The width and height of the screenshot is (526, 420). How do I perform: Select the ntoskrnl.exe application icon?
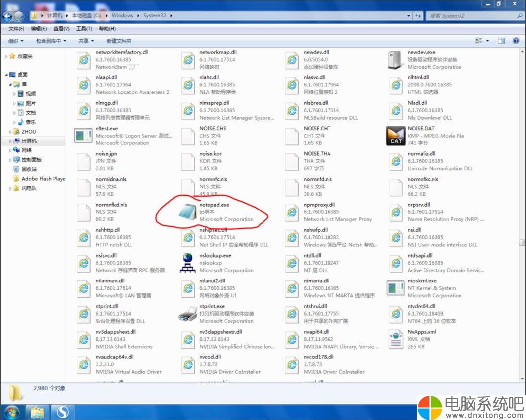[x=395, y=288]
